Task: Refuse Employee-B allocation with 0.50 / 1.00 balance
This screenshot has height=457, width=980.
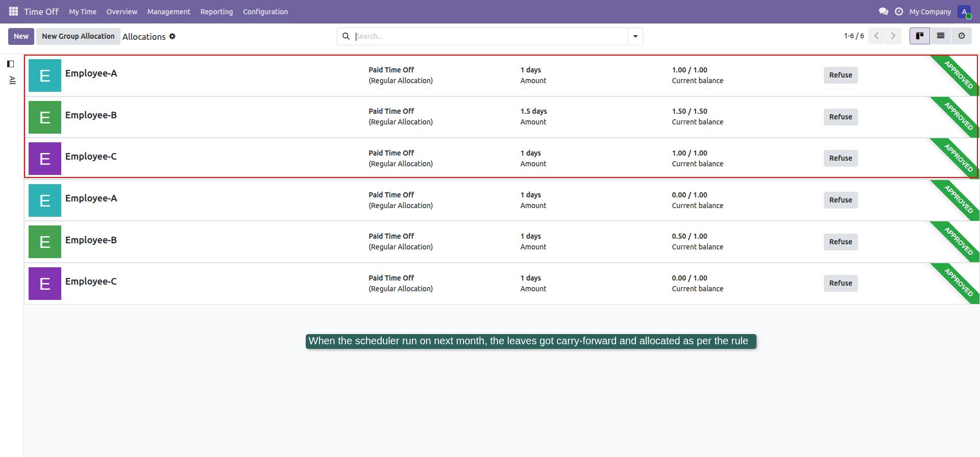Action: (x=841, y=242)
